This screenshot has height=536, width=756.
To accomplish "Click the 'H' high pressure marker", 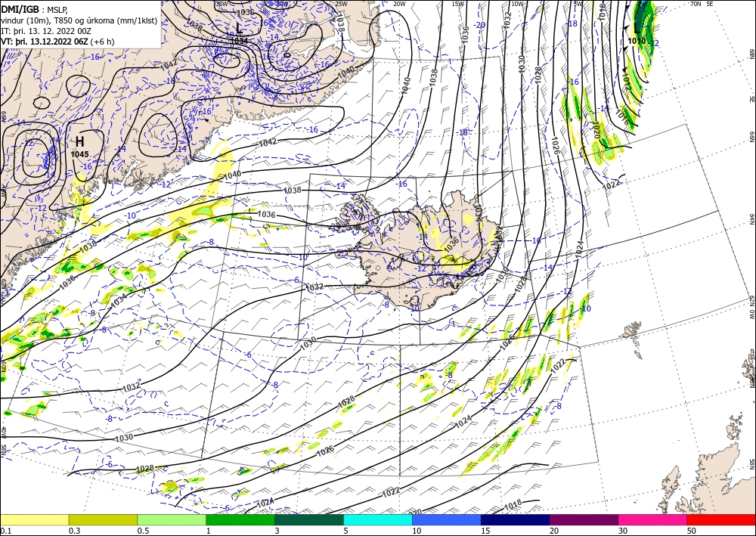I will 80,141.
